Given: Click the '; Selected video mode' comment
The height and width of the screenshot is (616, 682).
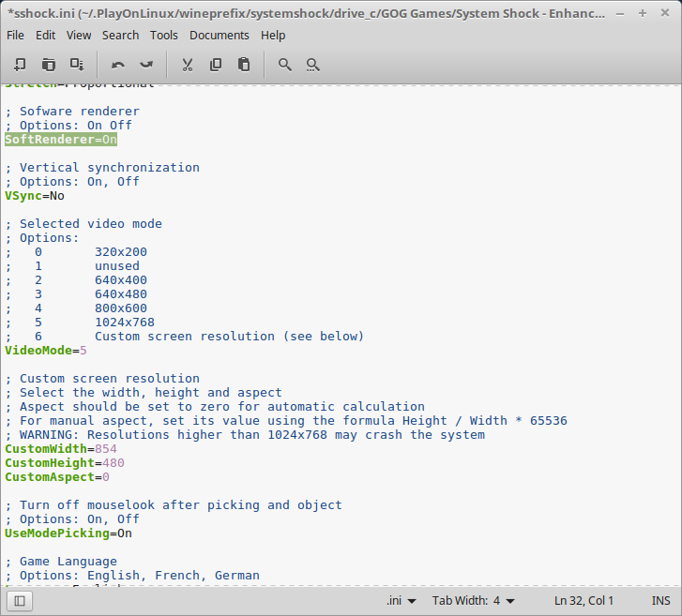Looking at the screenshot, I should point(83,224).
